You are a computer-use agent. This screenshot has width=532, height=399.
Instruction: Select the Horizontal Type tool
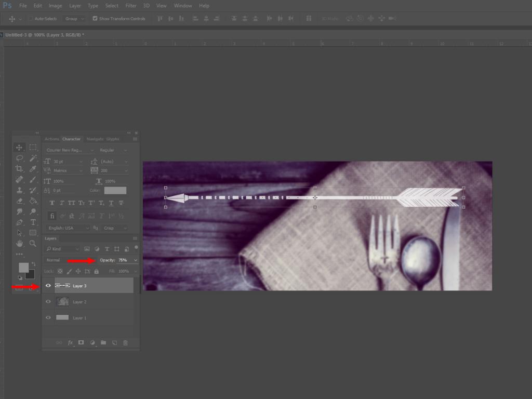(x=33, y=222)
